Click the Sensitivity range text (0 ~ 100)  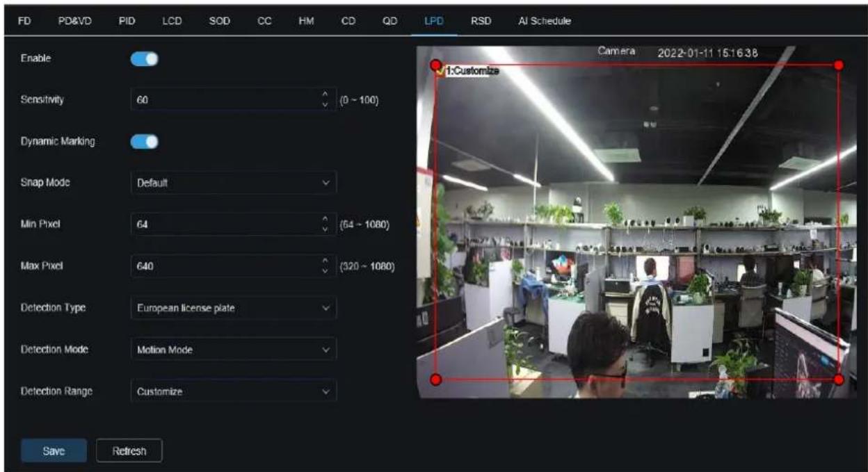coord(359,100)
